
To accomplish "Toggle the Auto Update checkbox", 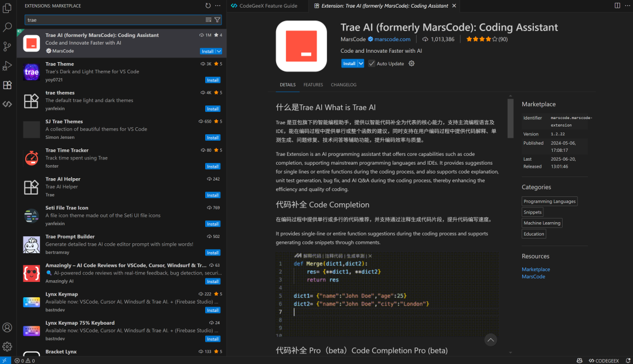I will (372, 63).
